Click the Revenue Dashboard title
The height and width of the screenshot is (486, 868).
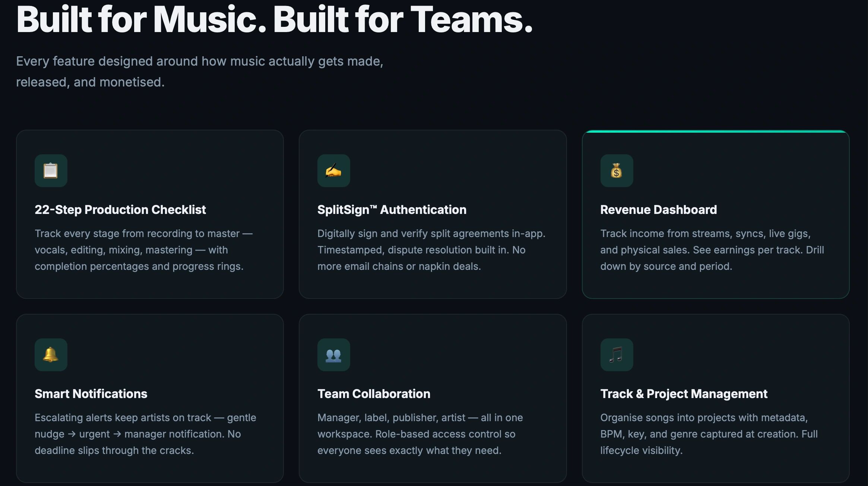click(x=658, y=210)
